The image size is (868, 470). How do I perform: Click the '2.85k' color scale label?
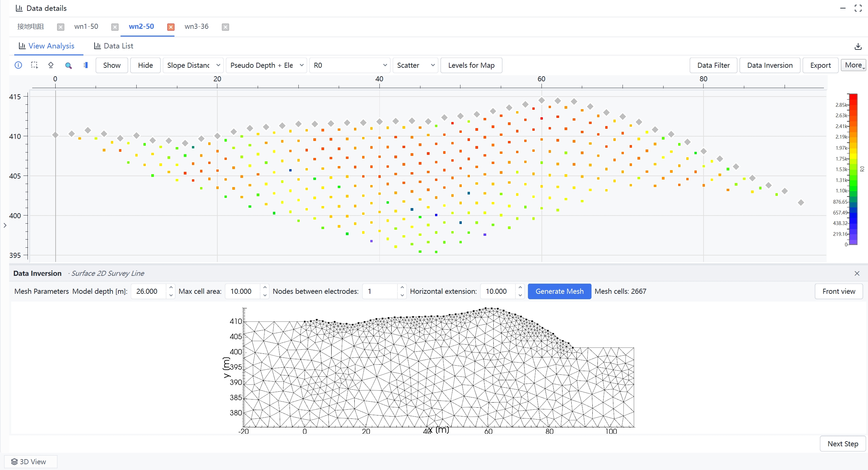tap(841, 105)
